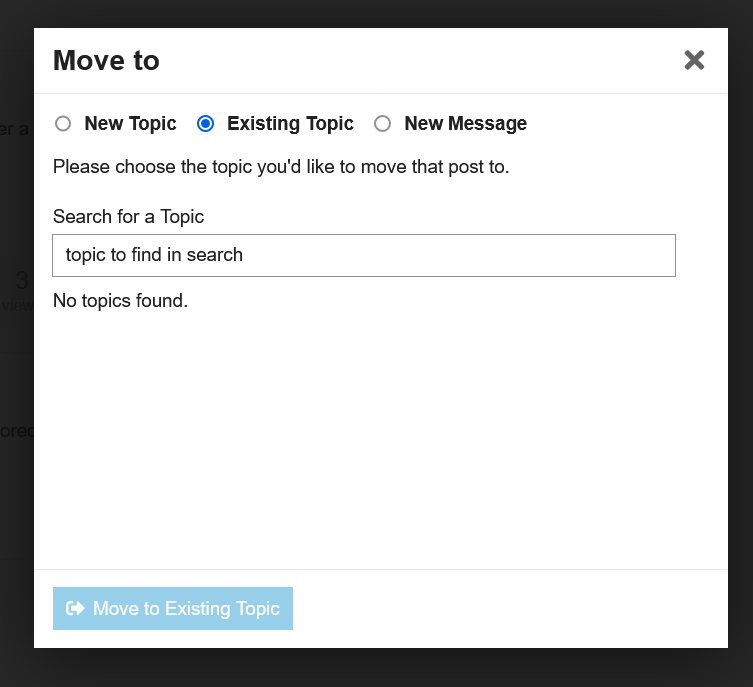Choose the New Message radio option
The width and height of the screenshot is (753, 687).
pos(383,124)
